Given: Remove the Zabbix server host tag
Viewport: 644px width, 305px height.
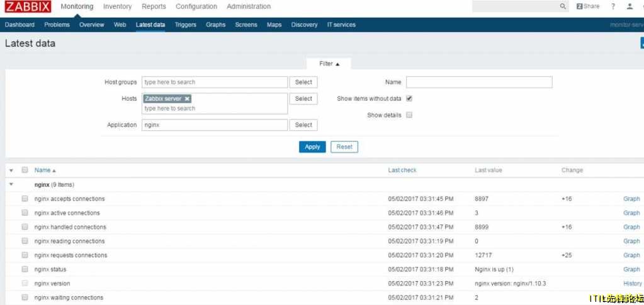Looking at the screenshot, I should tap(187, 99).
